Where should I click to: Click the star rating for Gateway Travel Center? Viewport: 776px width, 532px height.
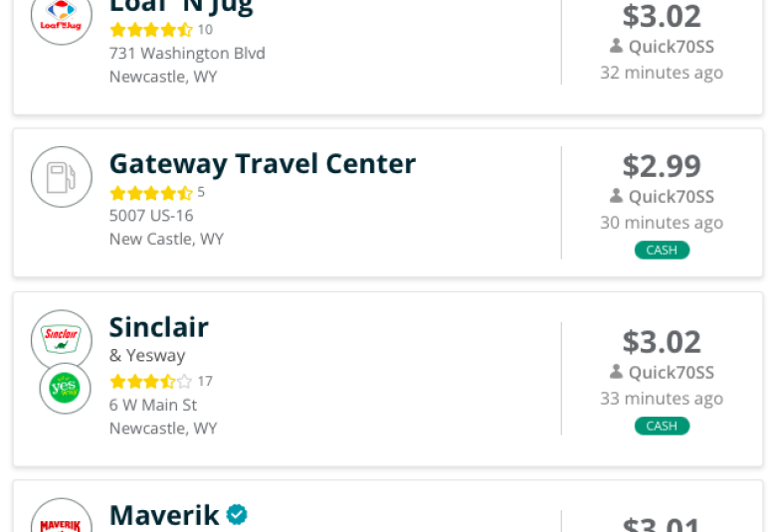coord(151,193)
